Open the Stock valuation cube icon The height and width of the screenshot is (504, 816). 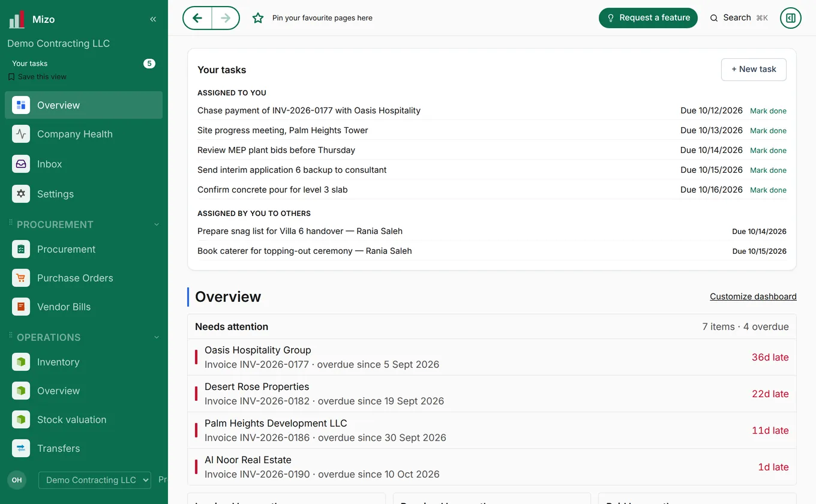21,419
